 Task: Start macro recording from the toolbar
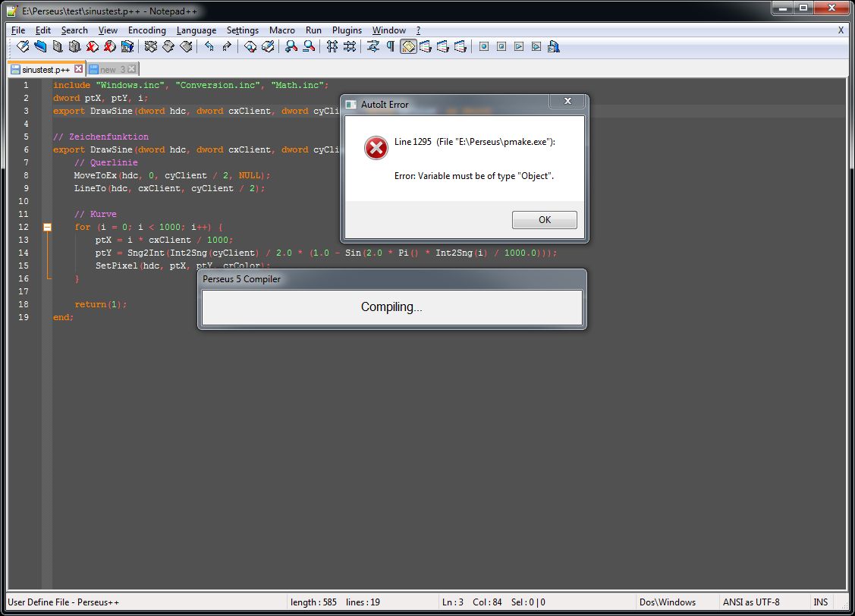click(483, 47)
